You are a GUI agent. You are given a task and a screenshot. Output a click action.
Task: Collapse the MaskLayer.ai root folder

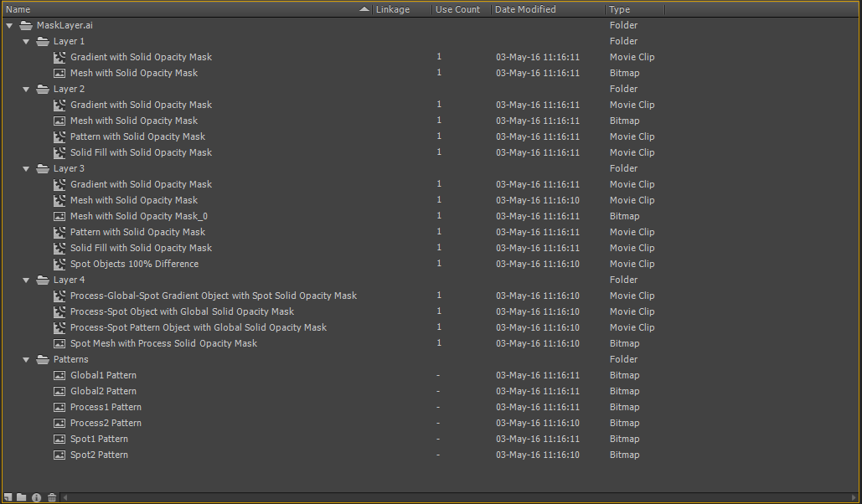pyautogui.click(x=9, y=26)
